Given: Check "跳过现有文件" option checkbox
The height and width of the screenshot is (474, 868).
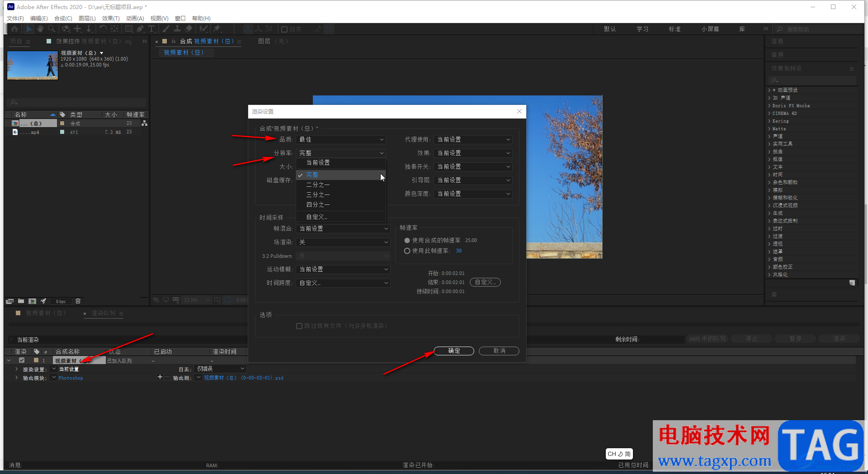Looking at the screenshot, I should pyautogui.click(x=299, y=326).
